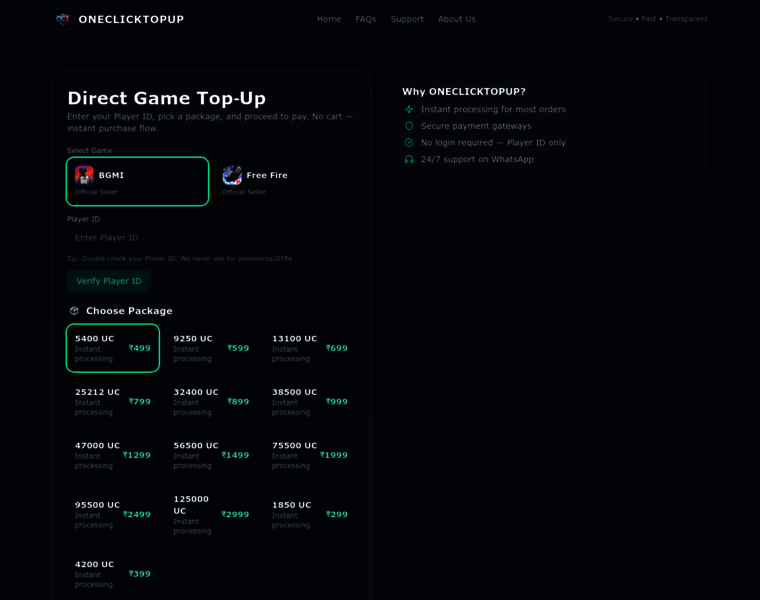Click "24/7 support on WhatsApp" text

[x=477, y=159]
